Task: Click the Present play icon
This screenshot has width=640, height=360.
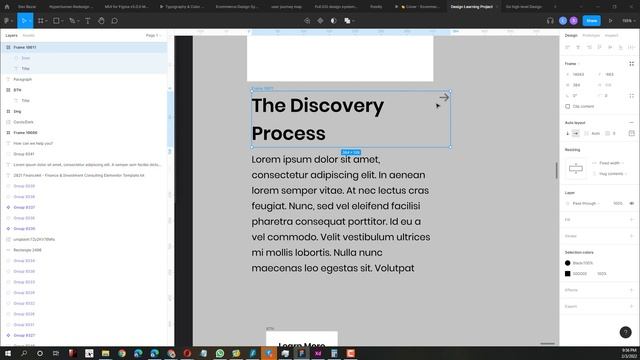Action: [x=611, y=20]
